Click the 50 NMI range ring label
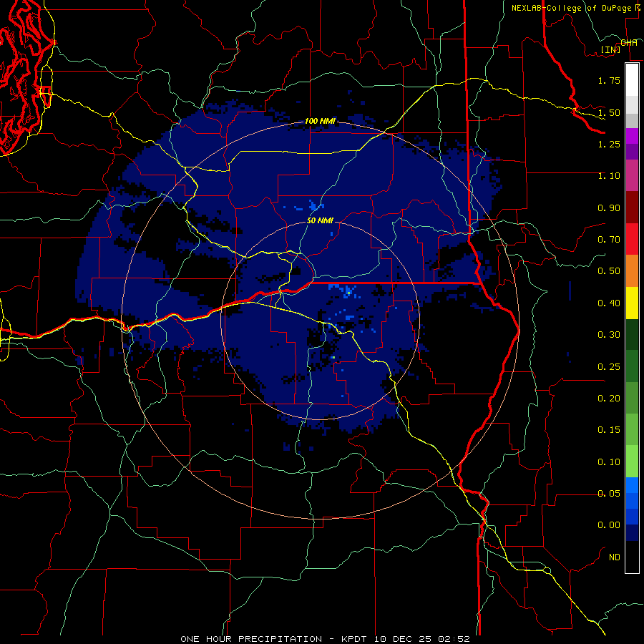Viewport: 644px width, 644px height. [320, 220]
